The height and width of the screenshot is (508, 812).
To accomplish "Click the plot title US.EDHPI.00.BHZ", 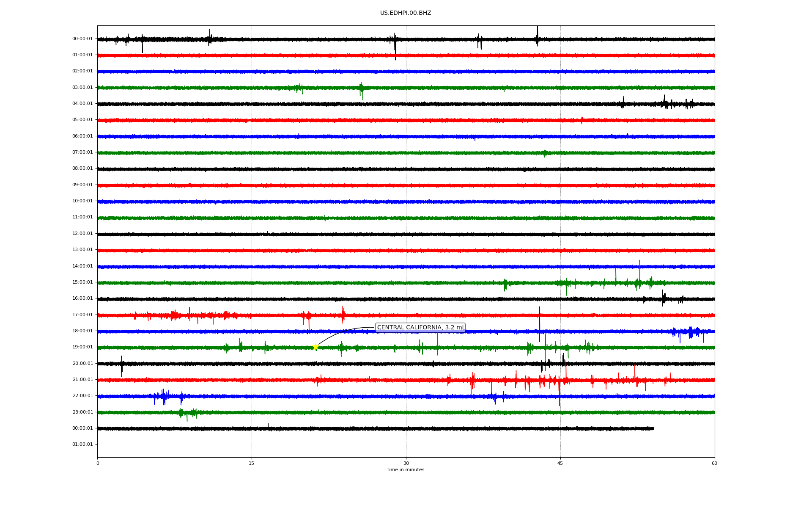I will [406, 13].
